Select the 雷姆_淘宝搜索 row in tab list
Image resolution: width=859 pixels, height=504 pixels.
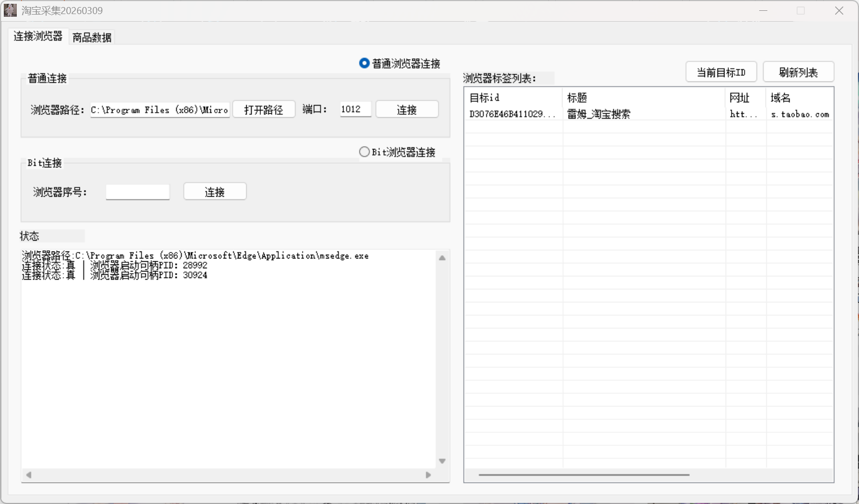click(598, 114)
